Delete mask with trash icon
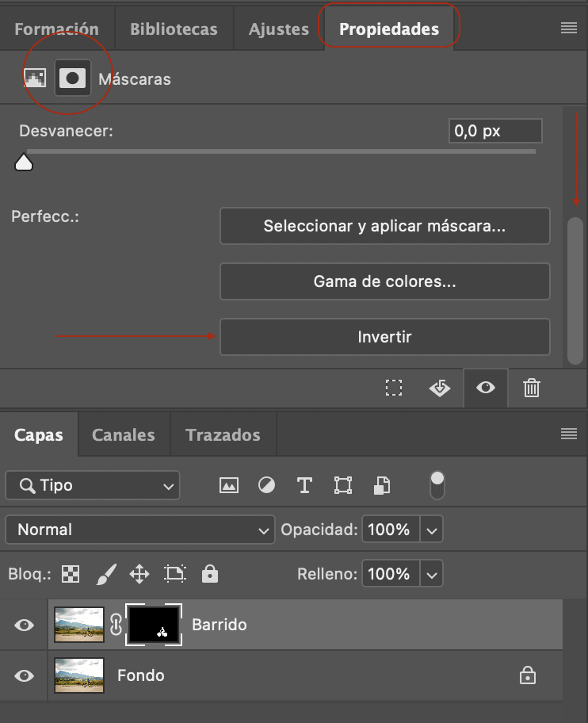 tap(531, 388)
